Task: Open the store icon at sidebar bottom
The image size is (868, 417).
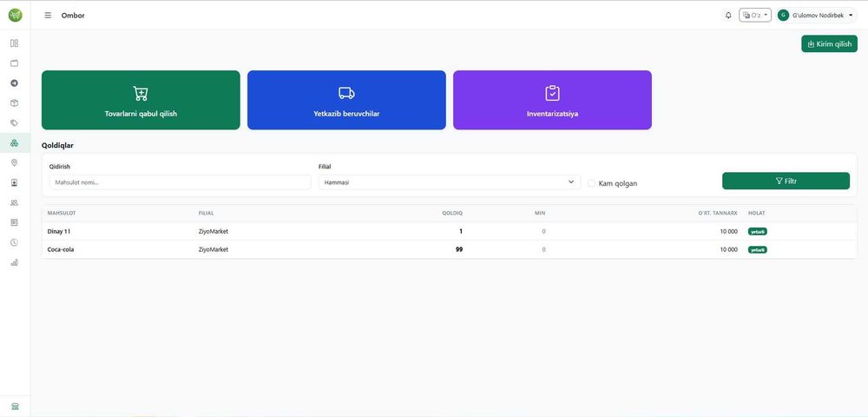Action: pyautogui.click(x=15, y=407)
